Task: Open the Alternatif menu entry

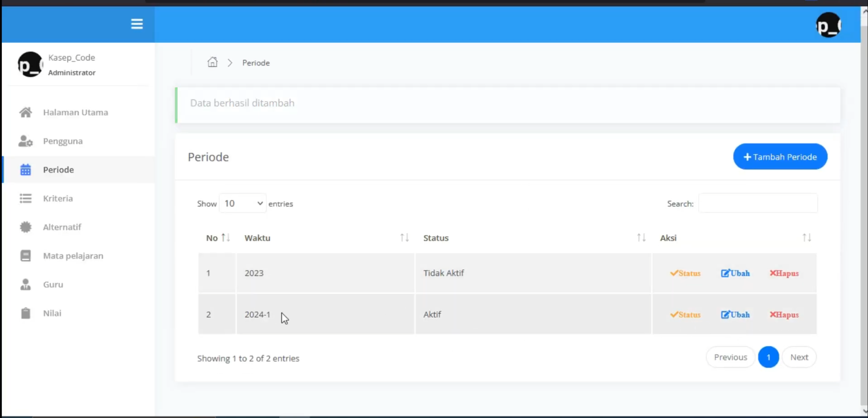Action: click(78, 227)
